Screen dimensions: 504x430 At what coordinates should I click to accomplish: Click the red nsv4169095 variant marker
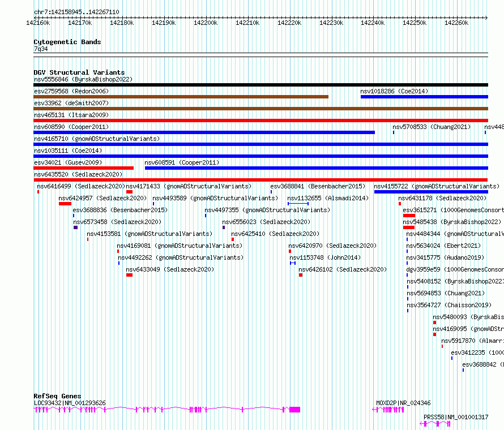[434, 334]
